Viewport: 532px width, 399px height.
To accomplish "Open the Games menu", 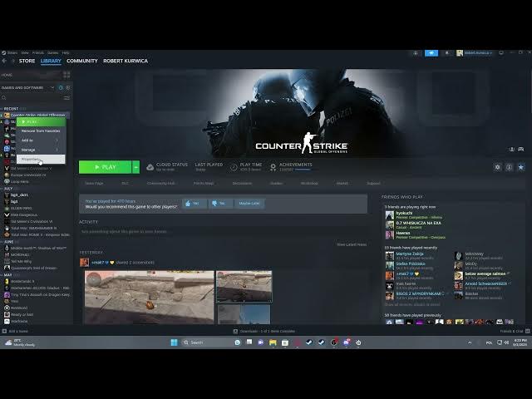I will coord(52,53).
